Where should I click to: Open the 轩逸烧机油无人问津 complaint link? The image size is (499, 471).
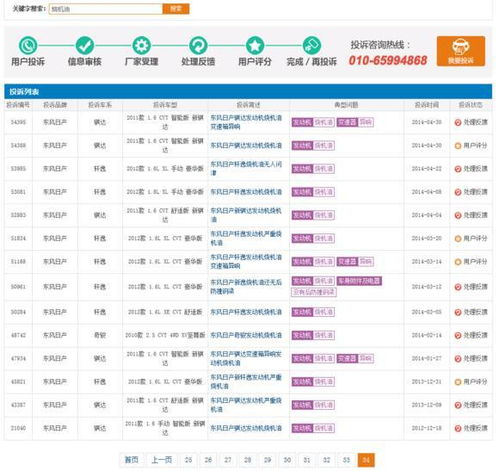pos(246,168)
